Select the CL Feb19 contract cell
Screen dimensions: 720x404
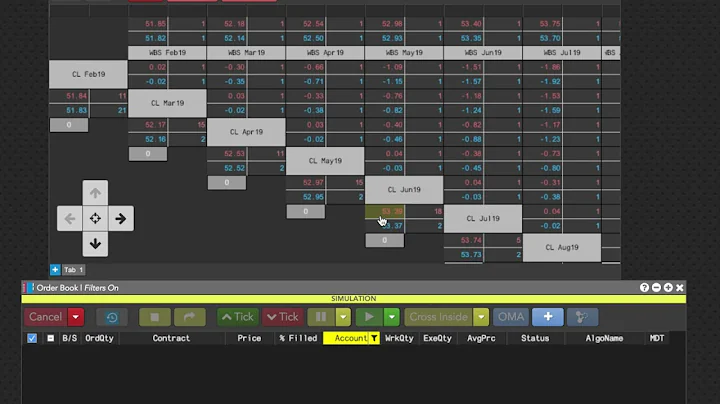[x=88, y=74]
